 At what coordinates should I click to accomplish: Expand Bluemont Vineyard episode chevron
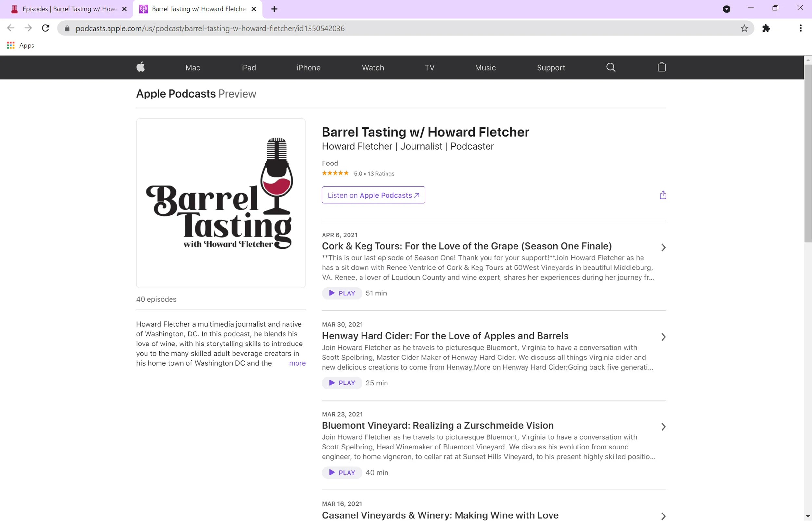663,427
